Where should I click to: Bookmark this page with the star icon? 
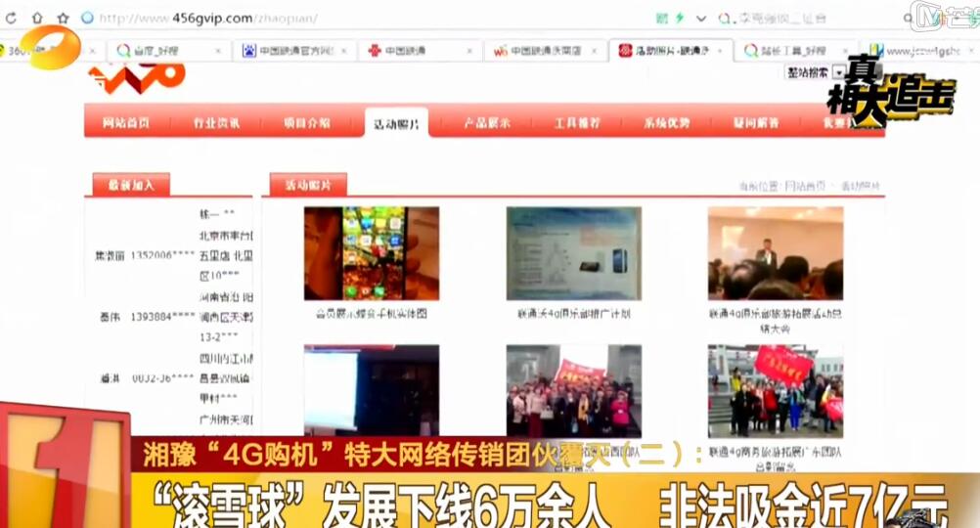(63, 19)
